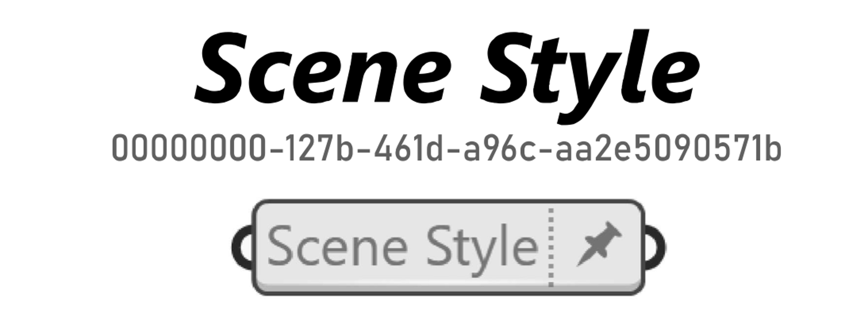Viewport: 868px width, 328px height.
Task: Click the 461d segment of the GUID
Action: coord(408,148)
